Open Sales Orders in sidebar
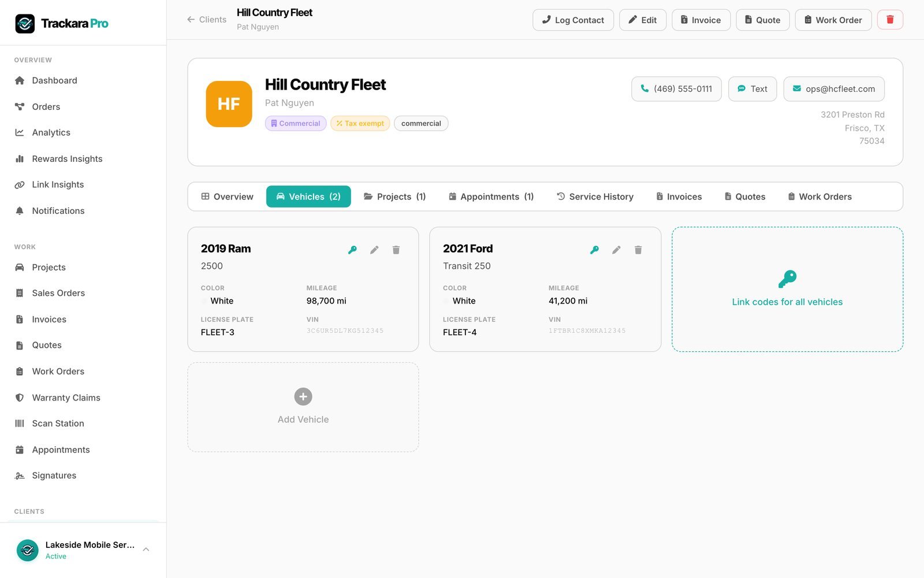Image resolution: width=924 pixels, height=578 pixels. coord(83,293)
